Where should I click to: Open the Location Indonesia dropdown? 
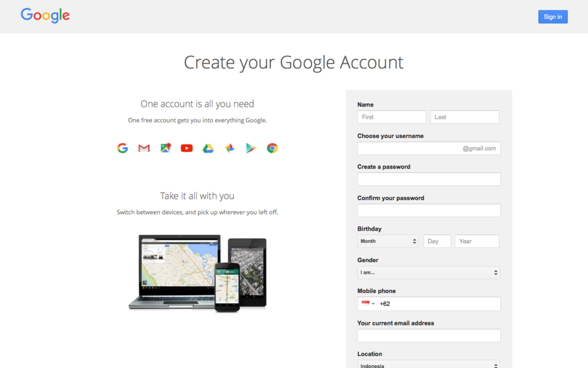coord(428,364)
